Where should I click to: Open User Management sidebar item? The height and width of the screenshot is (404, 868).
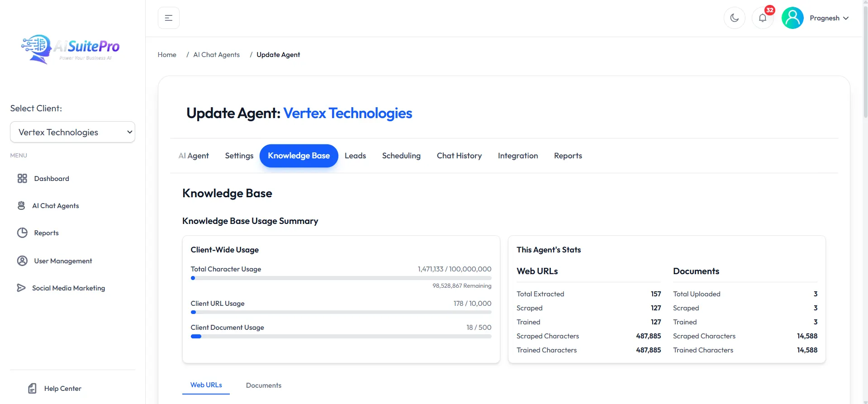[63, 261]
